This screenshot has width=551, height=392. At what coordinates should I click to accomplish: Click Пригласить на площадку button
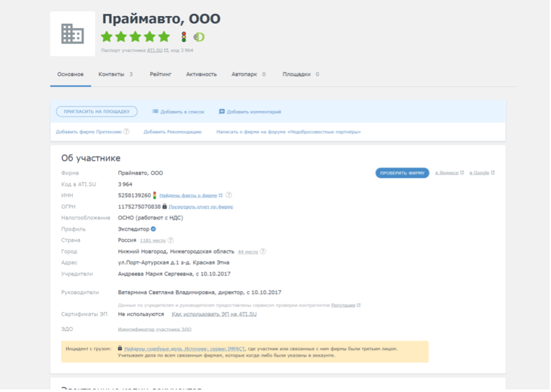97,112
